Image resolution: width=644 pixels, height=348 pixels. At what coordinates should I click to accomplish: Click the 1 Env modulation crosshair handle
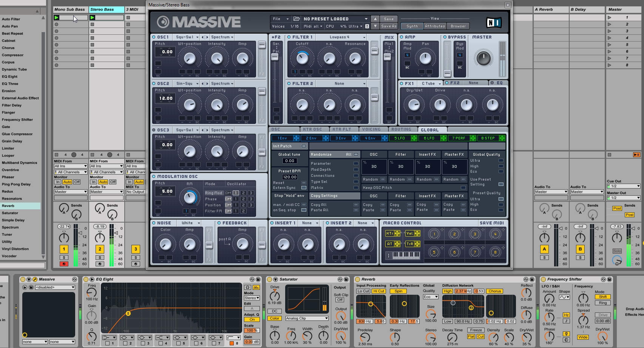pyautogui.click(x=296, y=138)
